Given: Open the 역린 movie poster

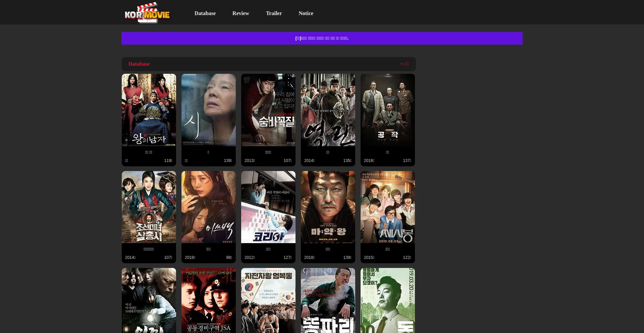Looking at the screenshot, I should (x=328, y=110).
